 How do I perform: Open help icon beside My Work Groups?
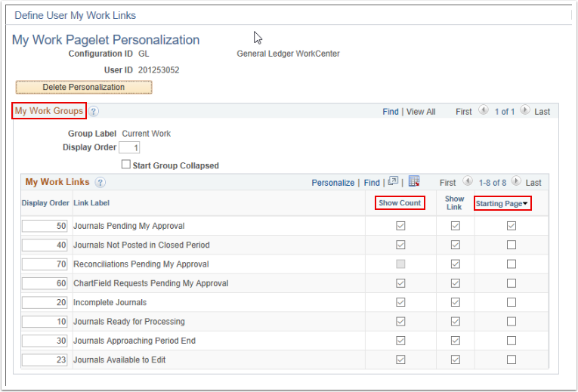point(94,111)
